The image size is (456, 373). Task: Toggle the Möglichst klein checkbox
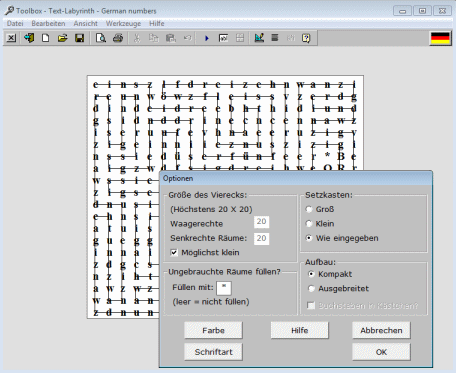(x=174, y=252)
